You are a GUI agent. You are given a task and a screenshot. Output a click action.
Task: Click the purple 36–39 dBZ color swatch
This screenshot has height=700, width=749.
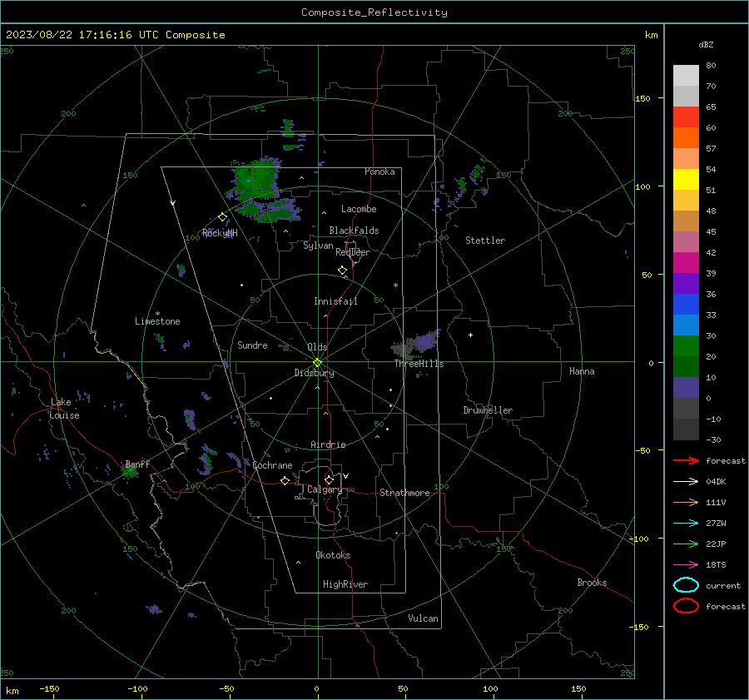click(686, 283)
